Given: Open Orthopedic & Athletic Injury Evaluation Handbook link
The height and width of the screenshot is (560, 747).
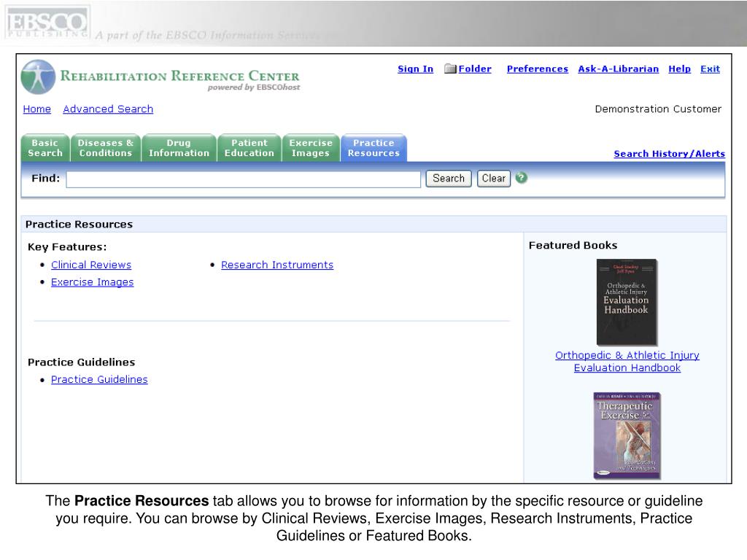Looking at the screenshot, I should point(627,362).
